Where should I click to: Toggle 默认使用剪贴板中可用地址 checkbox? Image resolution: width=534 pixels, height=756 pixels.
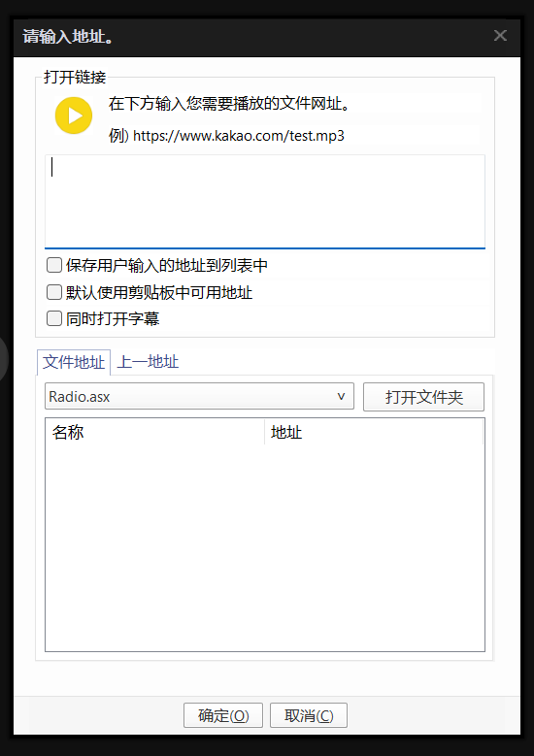click(54, 292)
